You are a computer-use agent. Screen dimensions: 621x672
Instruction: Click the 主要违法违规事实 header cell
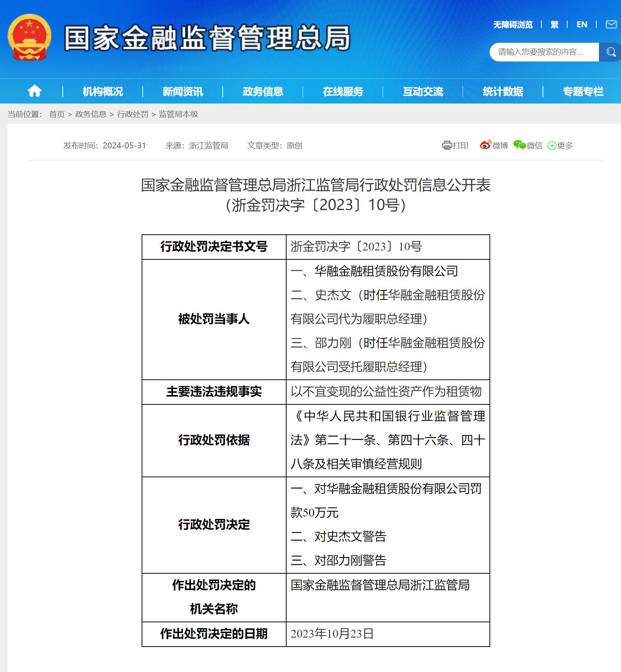214,392
